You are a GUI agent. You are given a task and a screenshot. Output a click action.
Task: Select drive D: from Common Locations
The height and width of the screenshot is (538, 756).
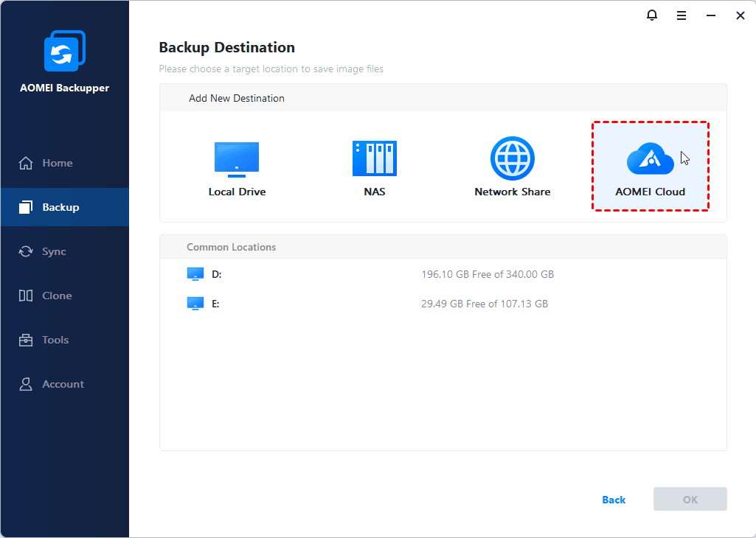(216, 274)
